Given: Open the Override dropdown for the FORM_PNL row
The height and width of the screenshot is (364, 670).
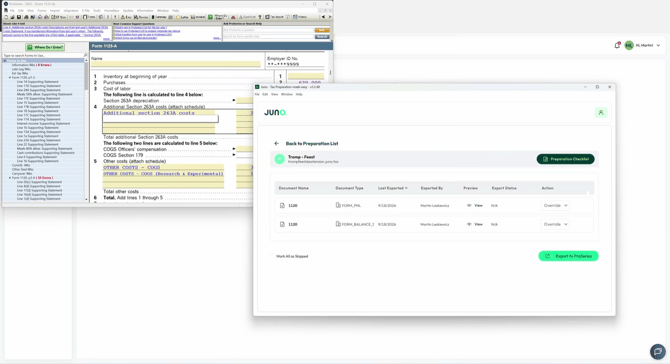Looking at the screenshot, I should [x=555, y=205].
